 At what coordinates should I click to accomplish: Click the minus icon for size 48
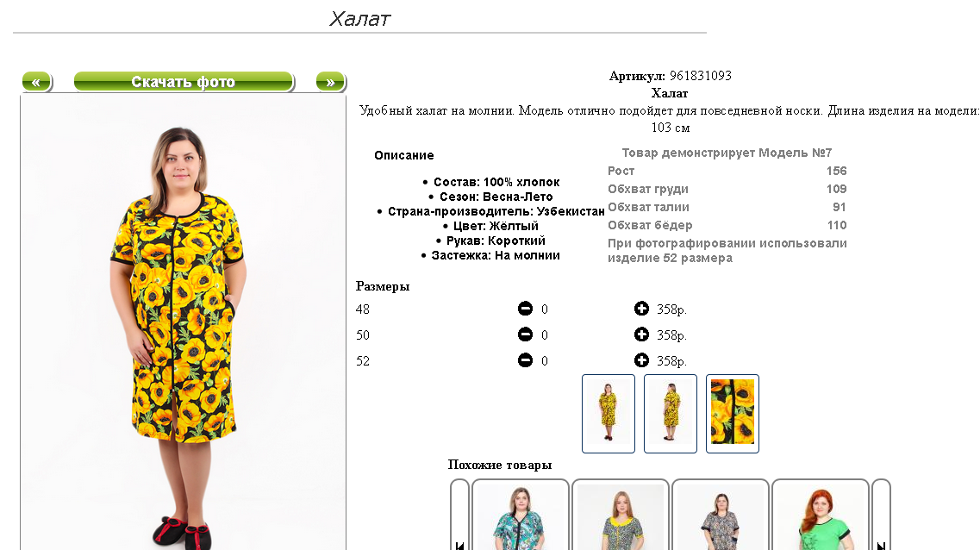pos(525,309)
